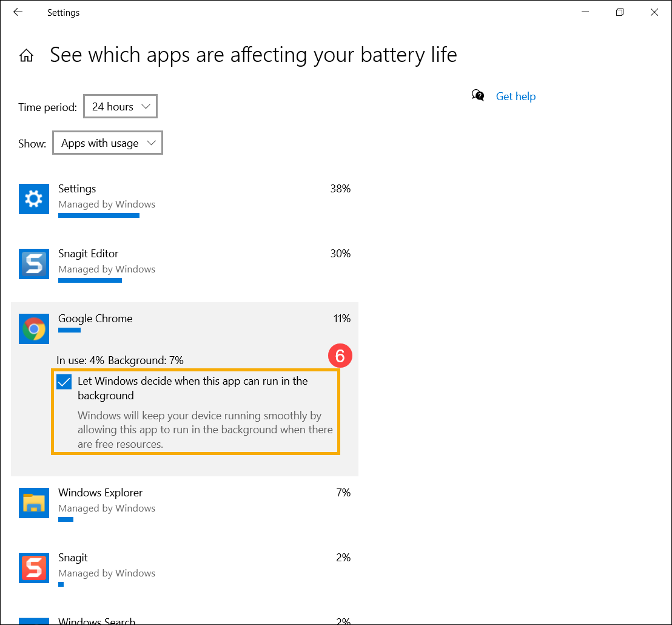Select the Settings app gear icon
Viewport: 672px width, 625px height.
[x=34, y=199]
